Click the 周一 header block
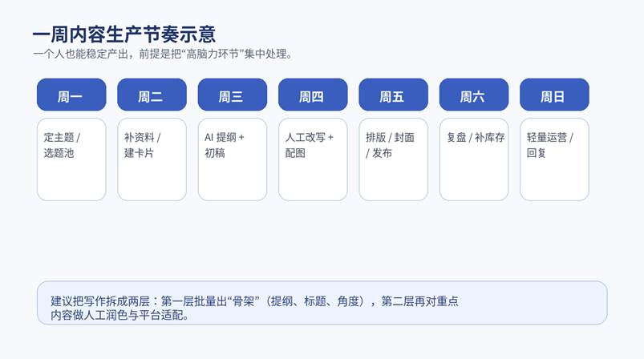Viewport: 644px width, 359px height. coord(71,95)
